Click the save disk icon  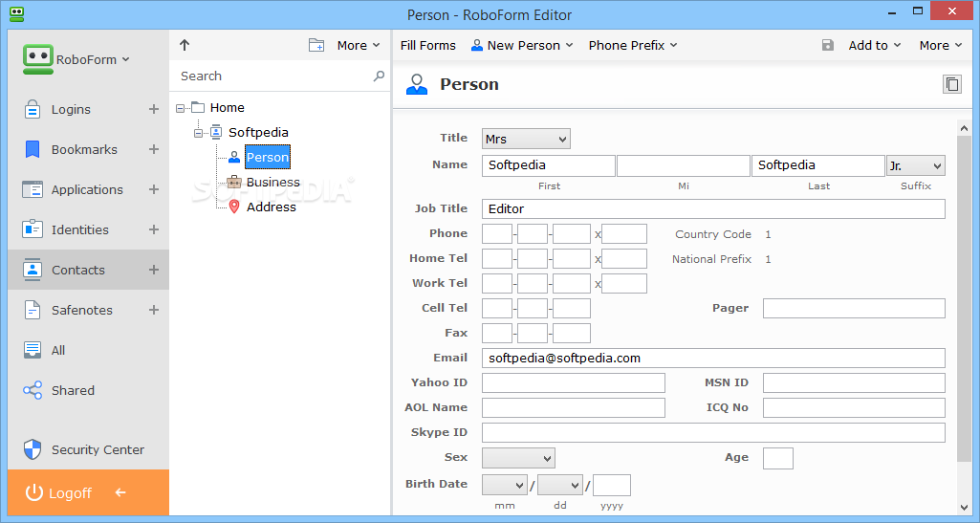pos(827,45)
